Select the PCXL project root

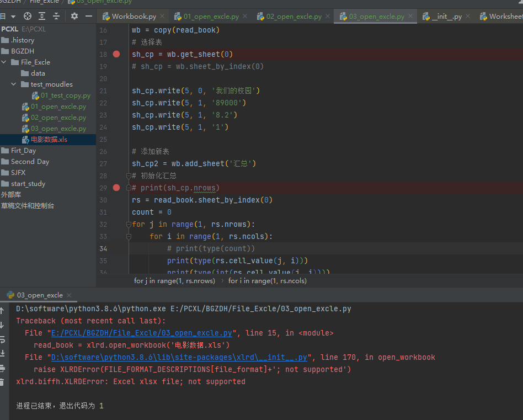23,29
